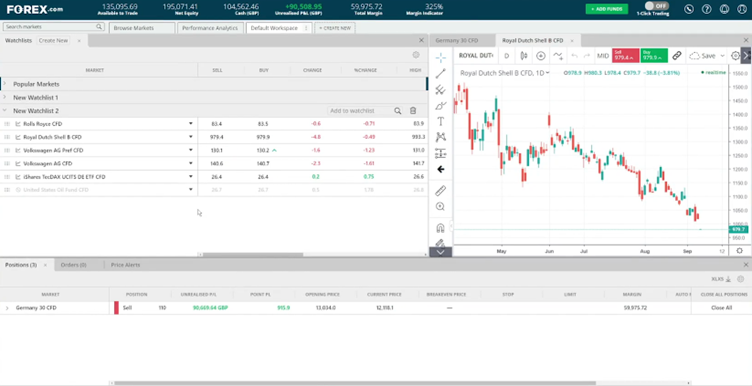The image size is (752, 386).
Task: Toggle the magnet mode on the chart
Action: coord(440,227)
